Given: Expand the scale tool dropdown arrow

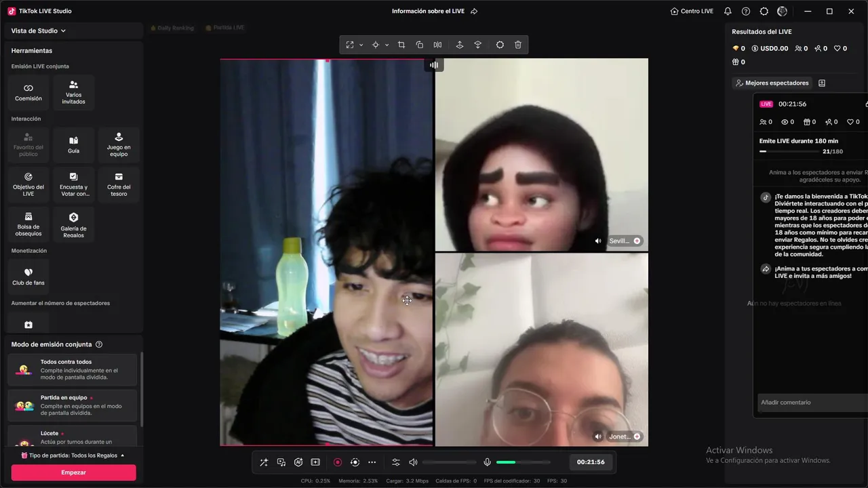Looking at the screenshot, I should tap(361, 45).
